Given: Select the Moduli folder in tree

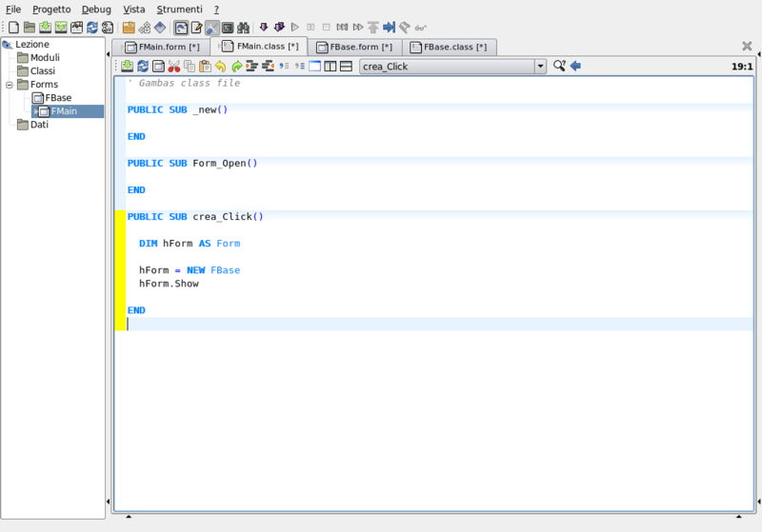Looking at the screenshot, I should click(45, 58).
